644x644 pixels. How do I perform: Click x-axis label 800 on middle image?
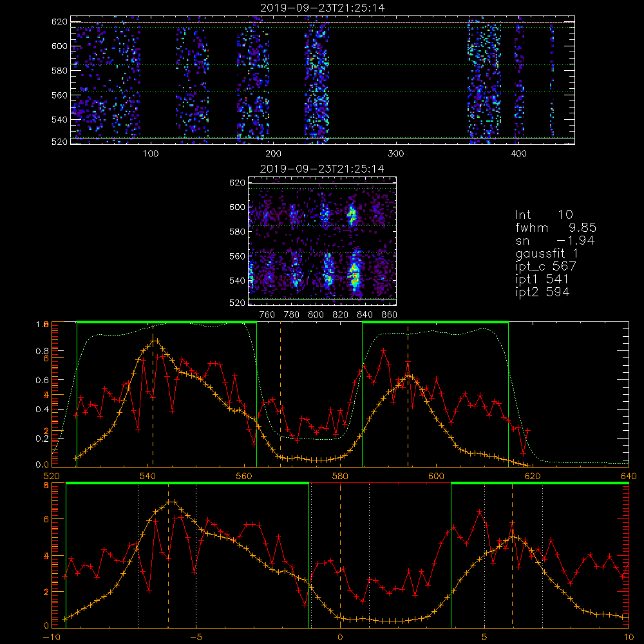click(316, 315)
